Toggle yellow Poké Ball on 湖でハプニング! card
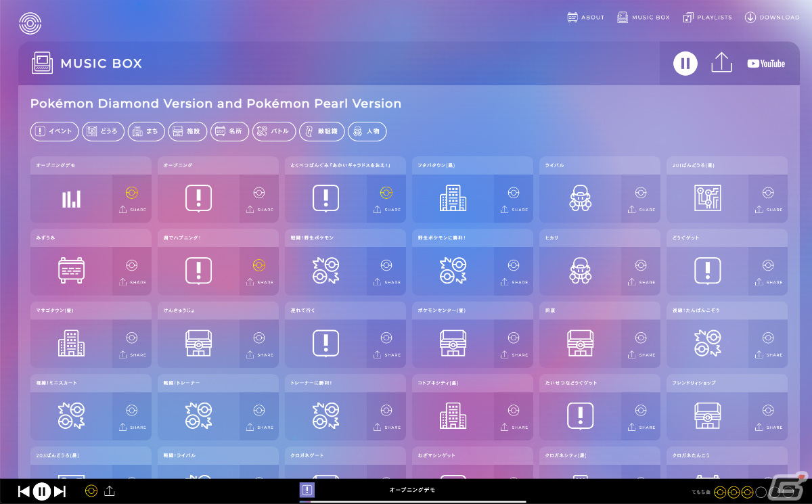The width and height of the screenshot is (812, 504). pyautogui.click(x=259, y=265)
